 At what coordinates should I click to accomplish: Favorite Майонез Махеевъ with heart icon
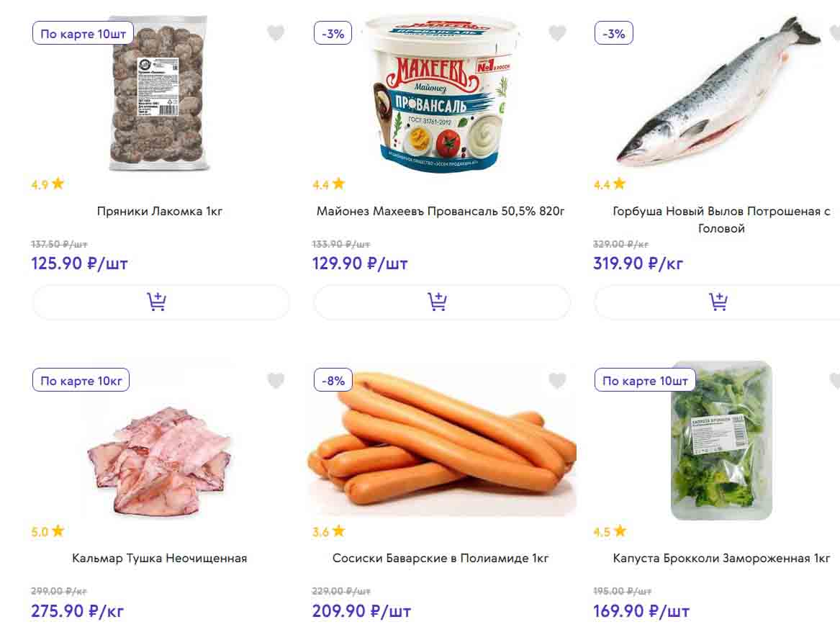coord(557,33)
